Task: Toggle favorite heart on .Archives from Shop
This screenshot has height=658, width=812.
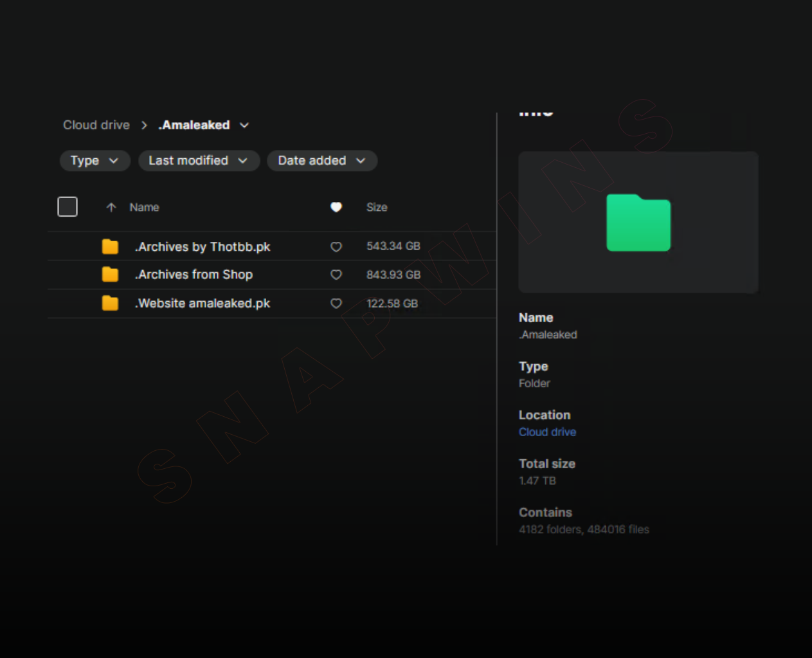Action: click(x=336, y=275)
